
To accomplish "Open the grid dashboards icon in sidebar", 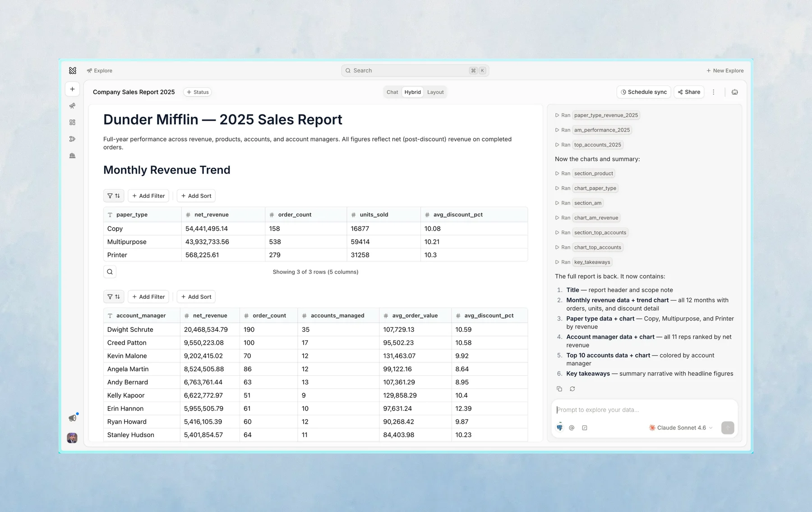I will 72,123.
